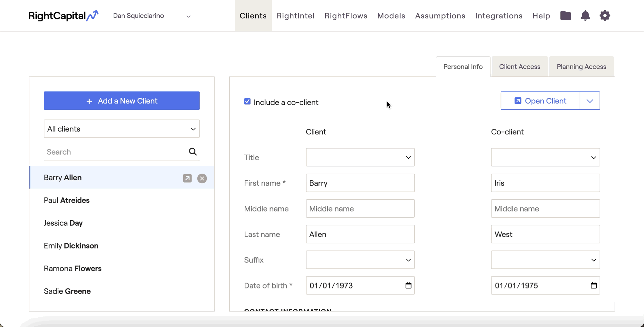Click the Open Client button
This screenshot has width=644, height=327.
coord(540,101)
